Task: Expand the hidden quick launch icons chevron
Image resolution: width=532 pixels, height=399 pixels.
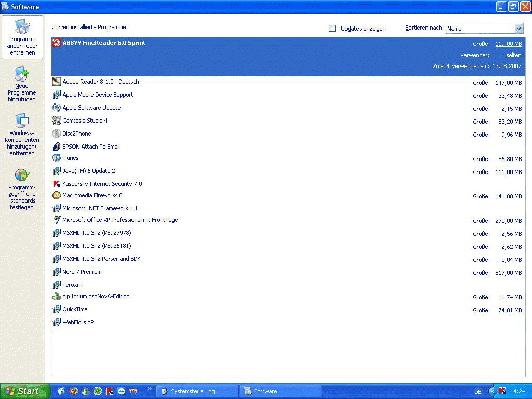Action: [x=150, y=389]
